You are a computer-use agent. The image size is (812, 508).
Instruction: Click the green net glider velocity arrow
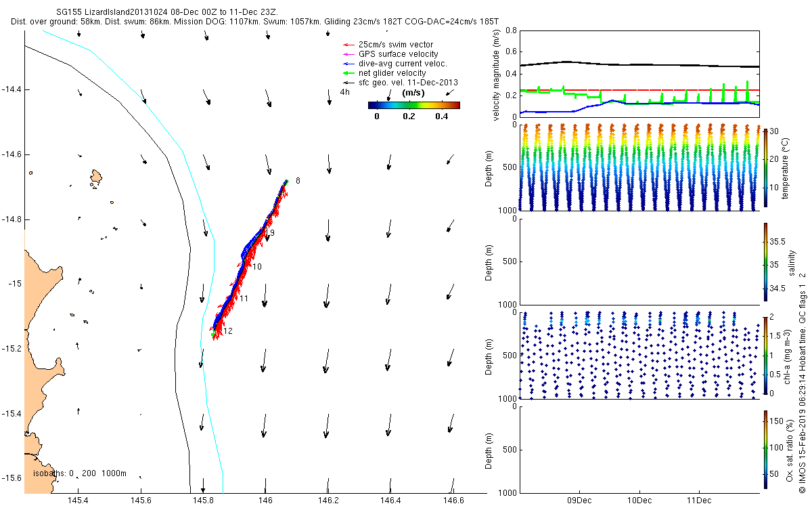(x=349, y=73)
